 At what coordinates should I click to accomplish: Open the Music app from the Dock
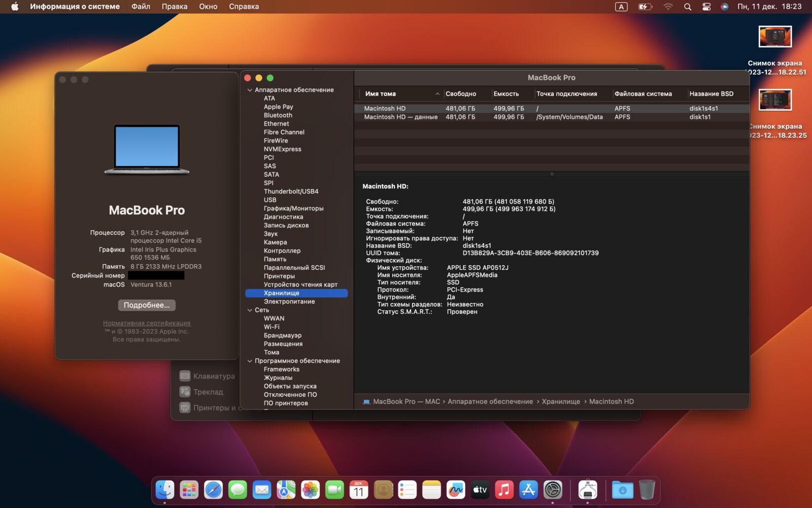pos(504,490)
